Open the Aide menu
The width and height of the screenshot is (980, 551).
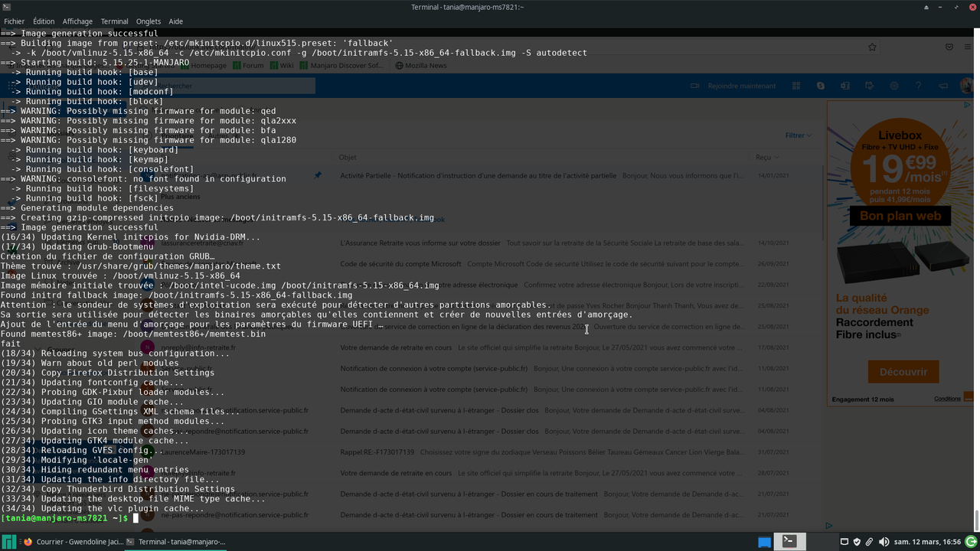click(x=175, y=21)
